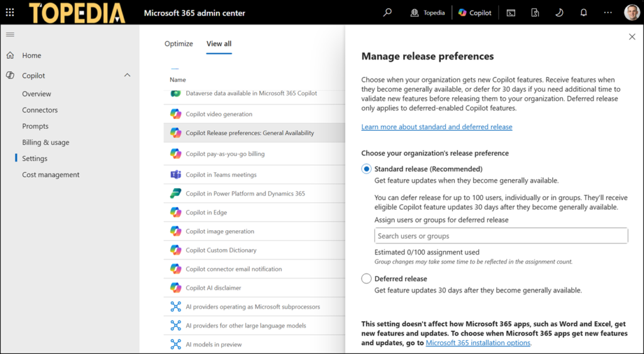Open Cloud Shell terminal icon
Screen dimensions: 644x354
click(x=511, y=13)
